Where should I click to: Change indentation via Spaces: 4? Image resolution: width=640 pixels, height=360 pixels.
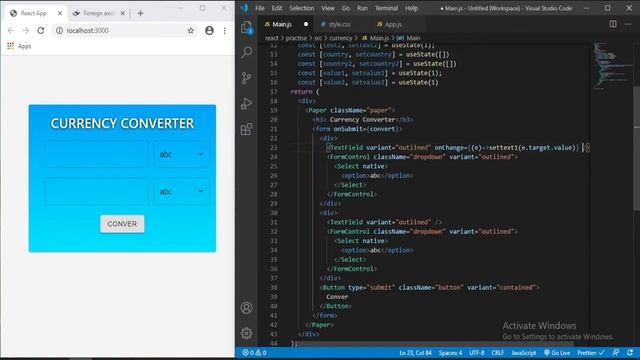tap(450, 353)
